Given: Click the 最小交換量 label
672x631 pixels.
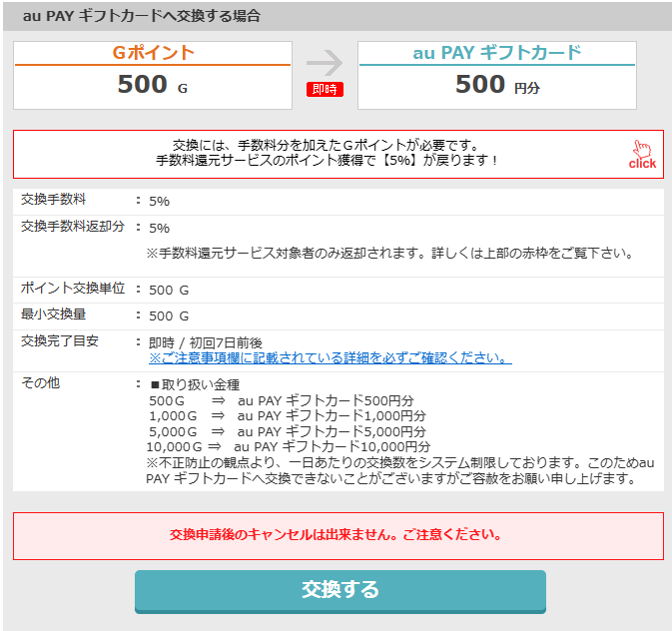Looking at the screenshot, I should pyautogui.click(x=54, y=315).
